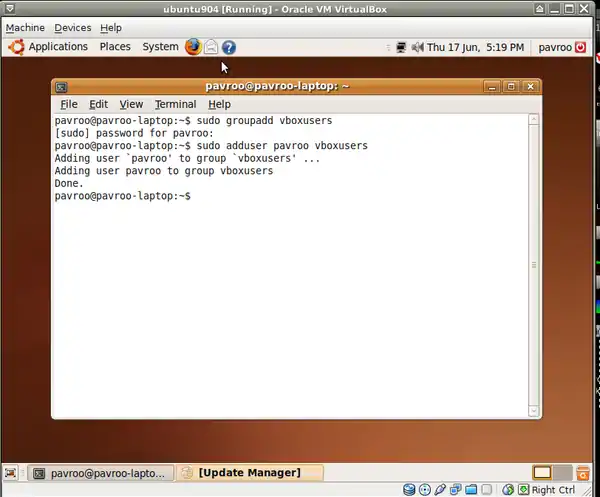Screen dimensions: 600x497
Task: Open the Evolution mail launcher icon
Action: [x=211, y=47]
